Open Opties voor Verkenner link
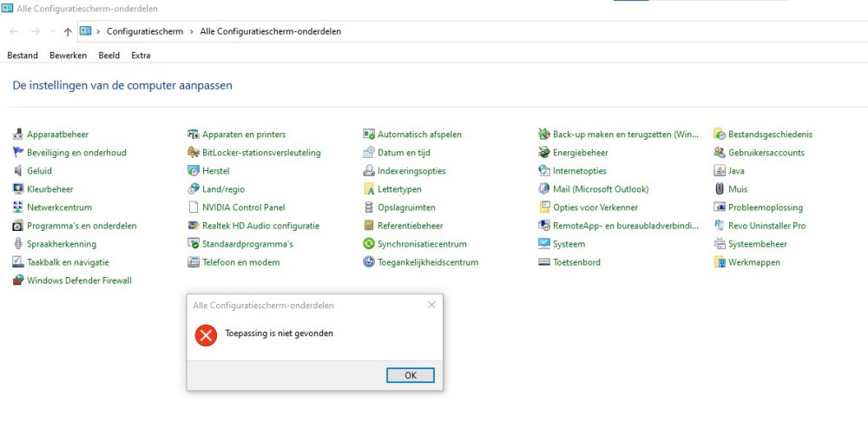 pyautogui.click(x=595, y=208)
